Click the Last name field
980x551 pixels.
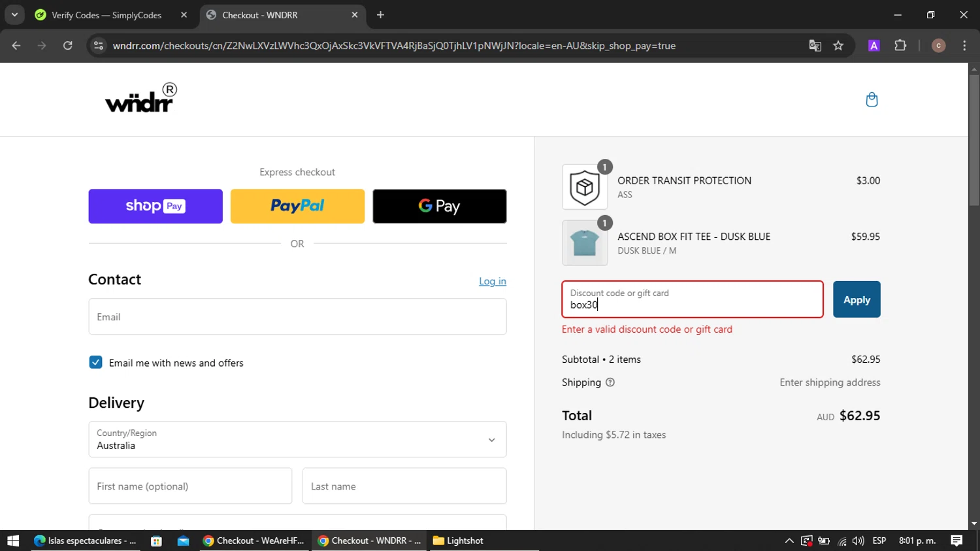404,486
